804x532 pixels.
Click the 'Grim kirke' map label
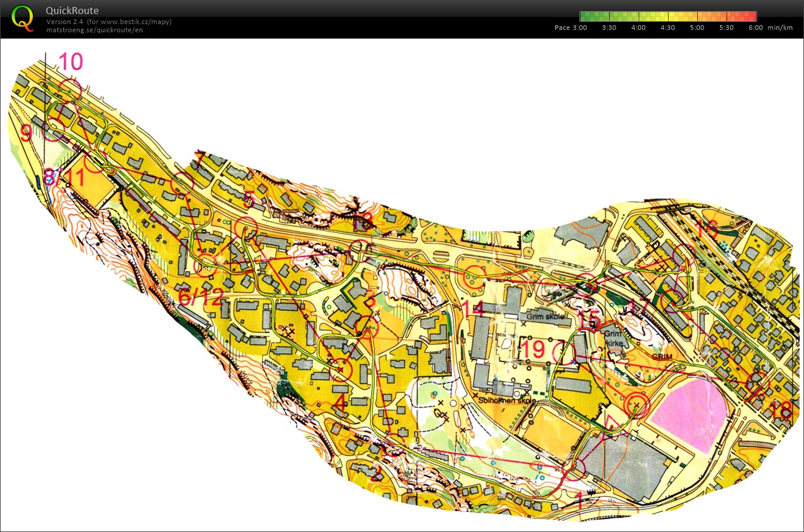click(613, 338)
